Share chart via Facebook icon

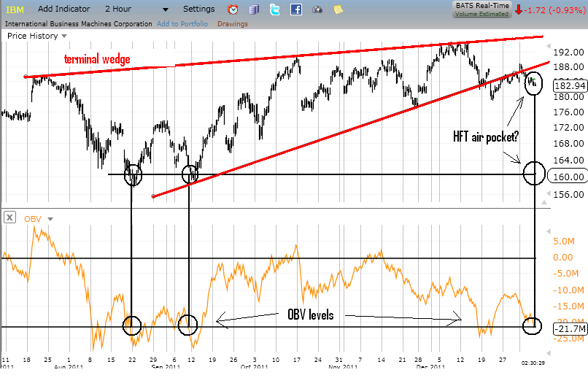coord(296,9)
